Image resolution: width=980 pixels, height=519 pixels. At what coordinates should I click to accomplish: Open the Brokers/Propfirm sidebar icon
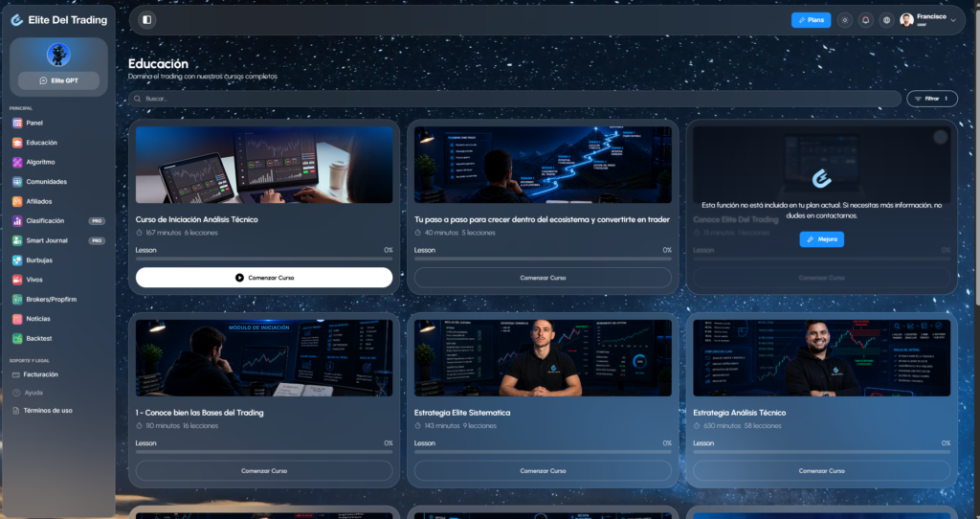point(17,300)
